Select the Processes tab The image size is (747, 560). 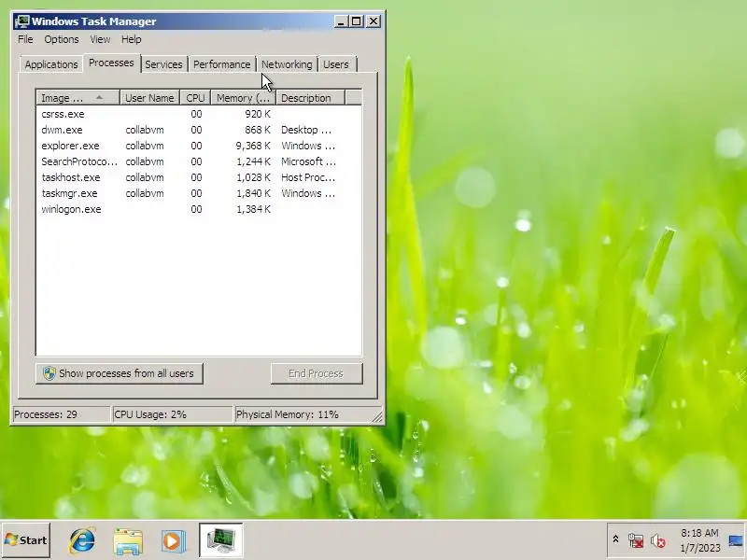click(x=111, y=63)
